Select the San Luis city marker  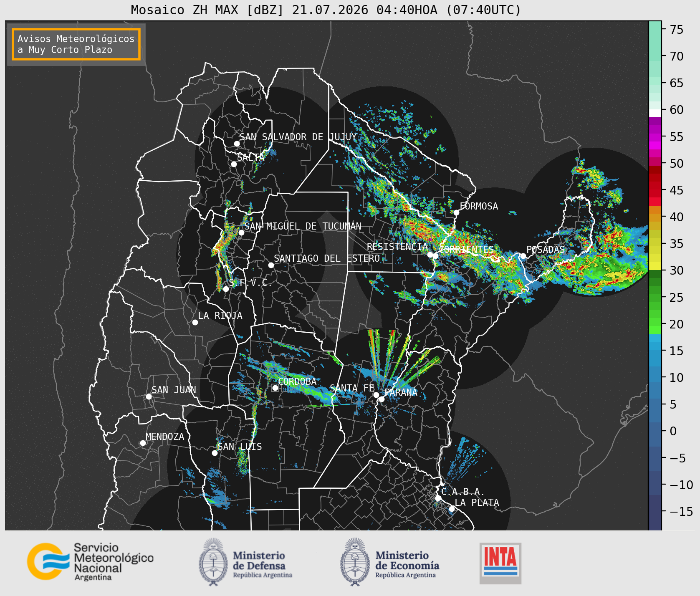215,453
